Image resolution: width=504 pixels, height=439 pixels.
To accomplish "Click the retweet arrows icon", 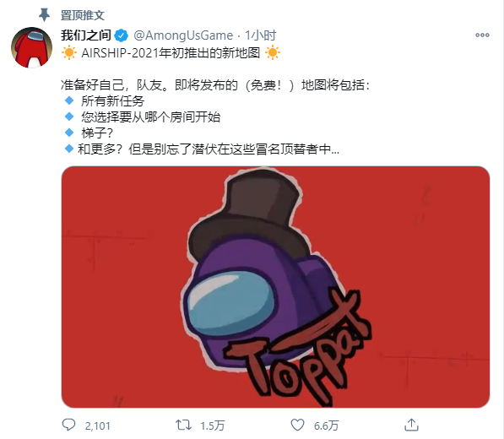I will (183, 425).
